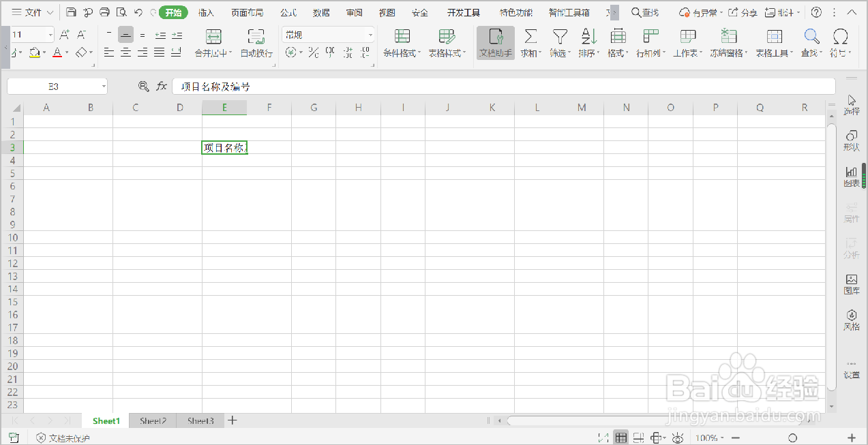The image size is (868, 445).
Task: Open the eraser clear dropdown arrow
Action: 90,52
